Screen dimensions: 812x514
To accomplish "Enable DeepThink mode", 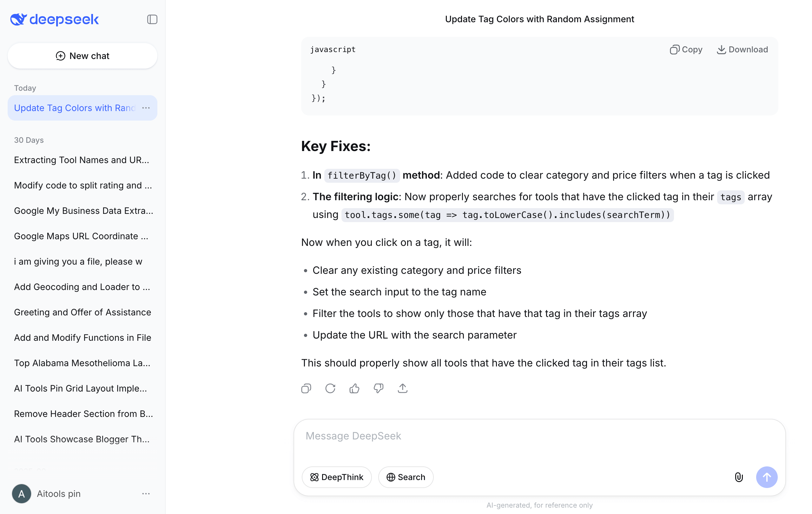I will pos(337,477).
